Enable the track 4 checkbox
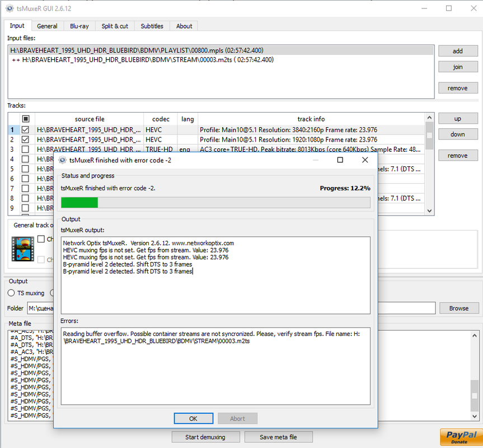 (25, 159)
